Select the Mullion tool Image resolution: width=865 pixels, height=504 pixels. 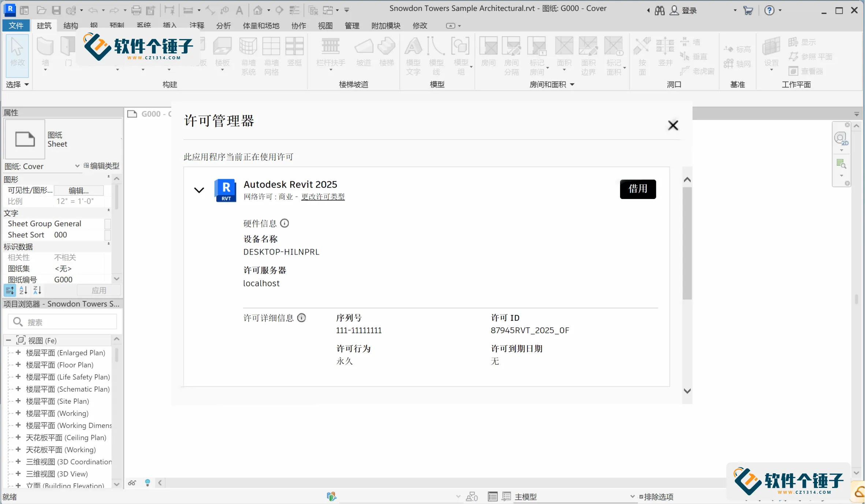click(x=294, y=51)
